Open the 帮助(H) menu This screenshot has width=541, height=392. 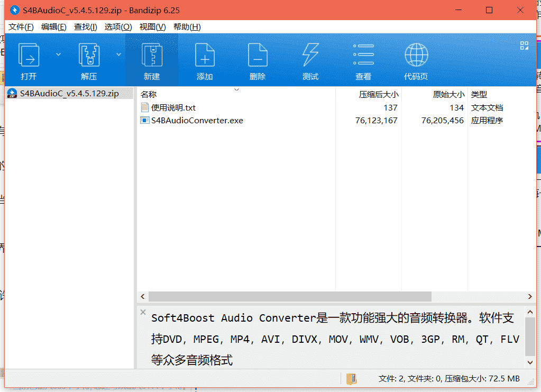[x=187, y=27]
